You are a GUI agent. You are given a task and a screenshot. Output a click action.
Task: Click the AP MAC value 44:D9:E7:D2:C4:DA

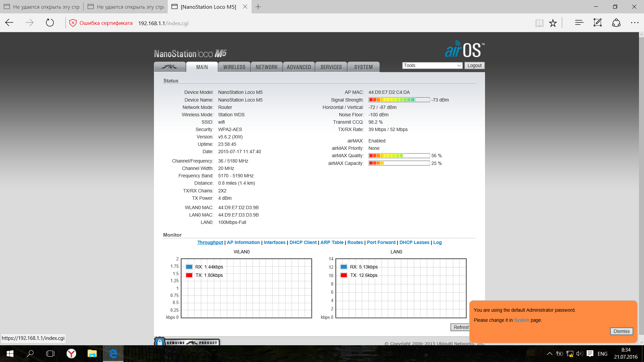(389, 92)
